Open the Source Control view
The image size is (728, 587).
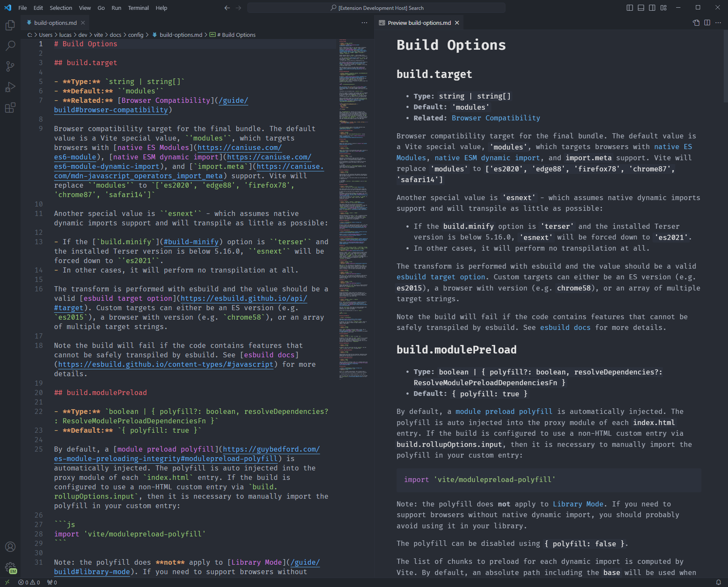tap(10, 66)
